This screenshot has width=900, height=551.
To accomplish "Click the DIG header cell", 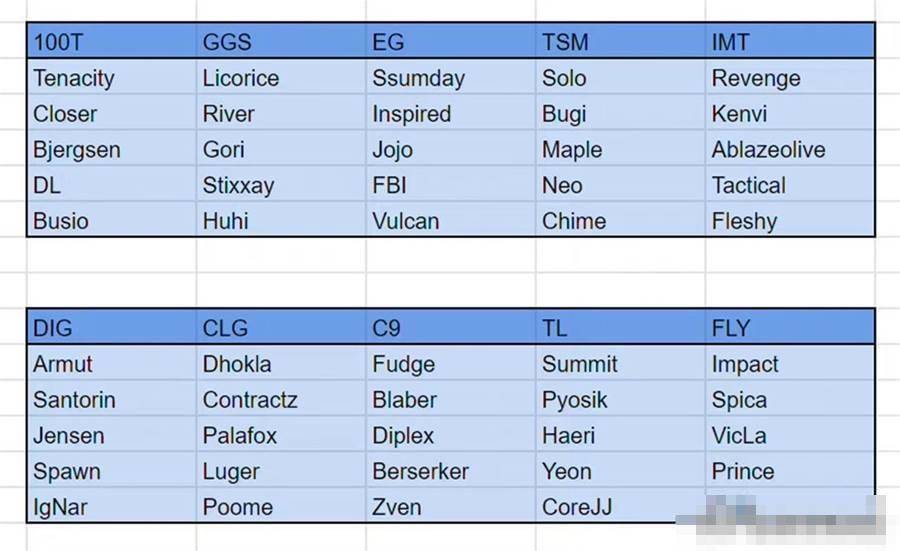I will pyautogui.click(x=111, y=327).
